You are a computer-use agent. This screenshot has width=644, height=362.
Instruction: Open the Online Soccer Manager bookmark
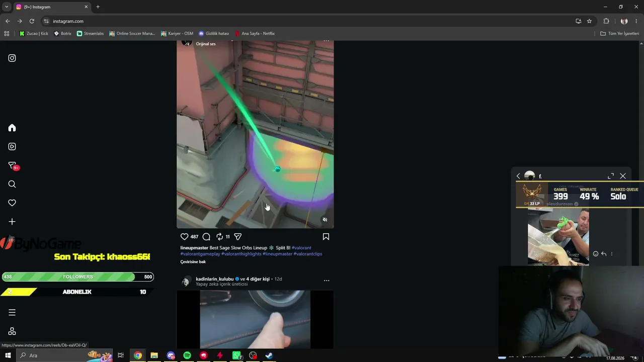pyautogui.click(x=132, y=34)
